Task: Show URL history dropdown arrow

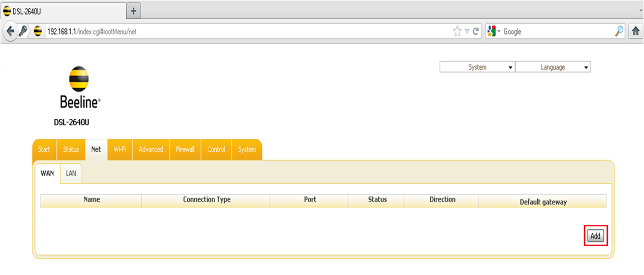Action: 467,31
